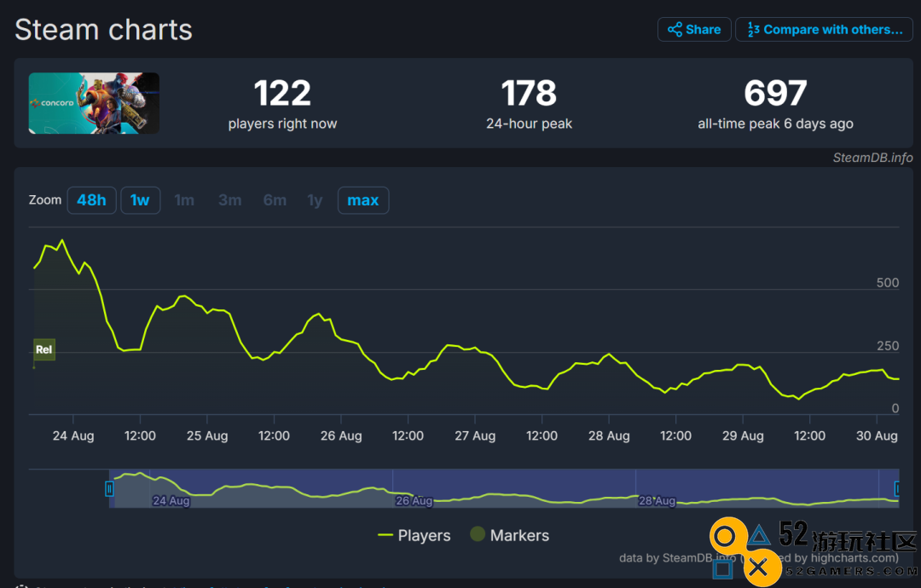Hide the Markers series via legend
This screenshot has width=921, height=588.
coord(509,535)
